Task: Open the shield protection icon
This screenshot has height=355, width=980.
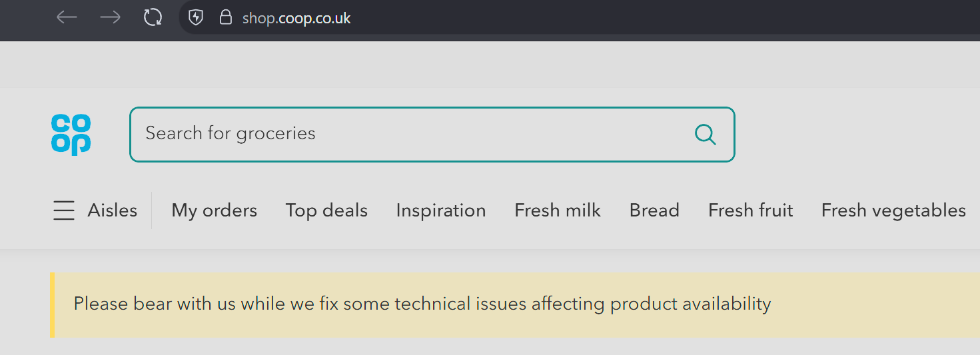Action: pos(196,17)
